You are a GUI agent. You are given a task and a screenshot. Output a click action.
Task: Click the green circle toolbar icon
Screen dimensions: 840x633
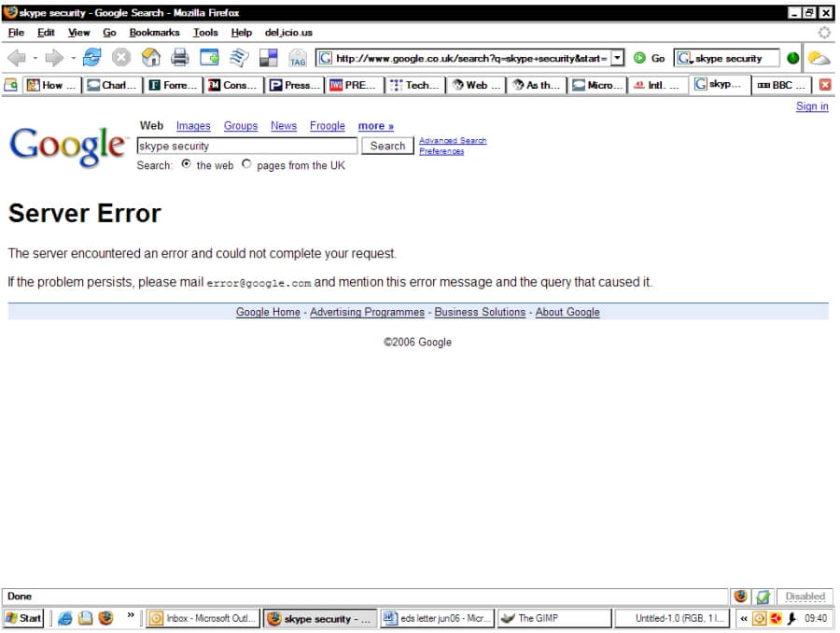[792, 58]
